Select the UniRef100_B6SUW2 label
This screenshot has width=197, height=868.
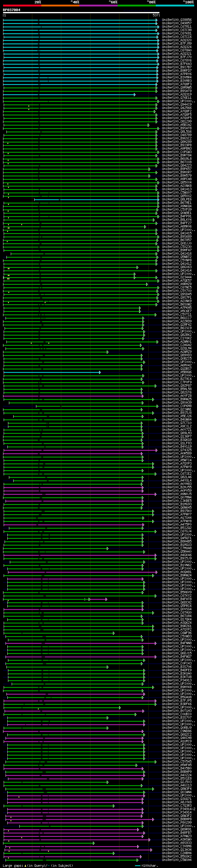(176, 304)
